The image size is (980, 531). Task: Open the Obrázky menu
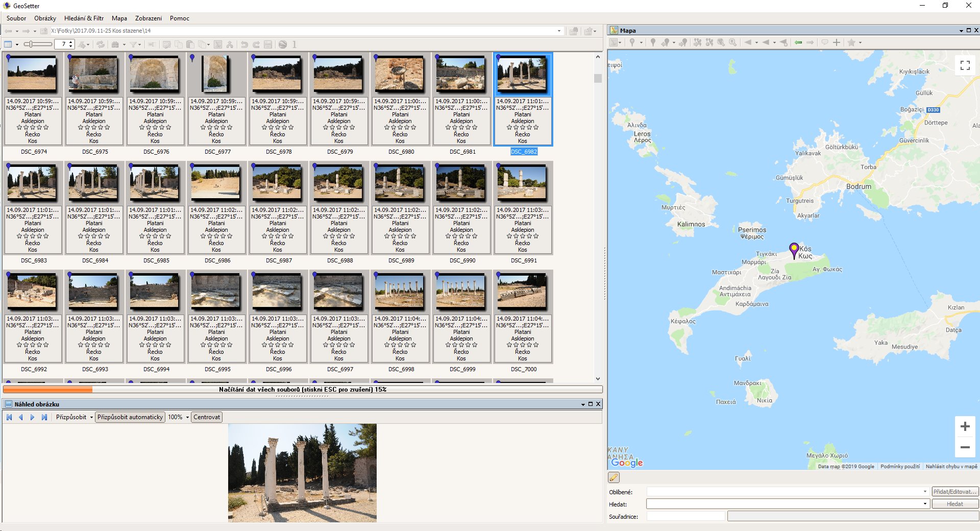point(45,18)
